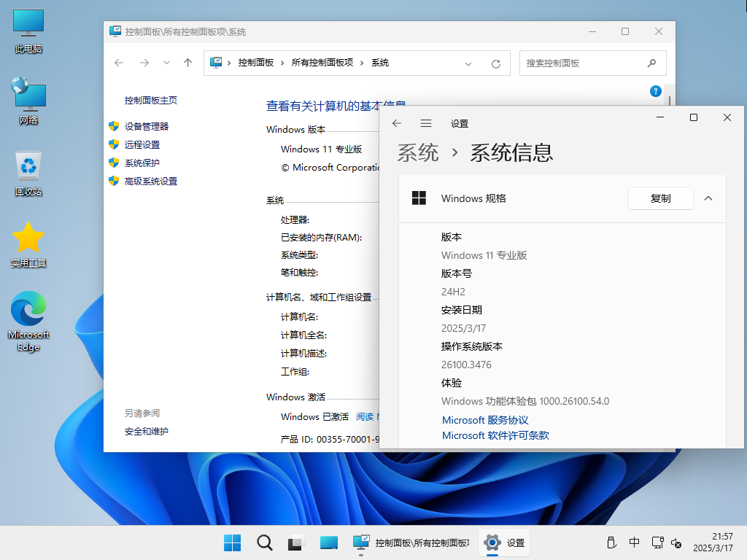Open Task View on taskbar

296,542
